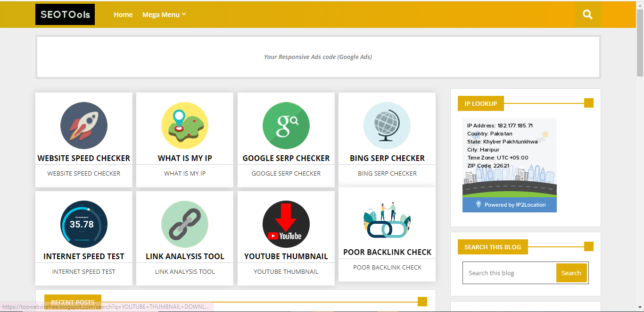Click the Internet Speed Test subtitle text

pos(84,271)
